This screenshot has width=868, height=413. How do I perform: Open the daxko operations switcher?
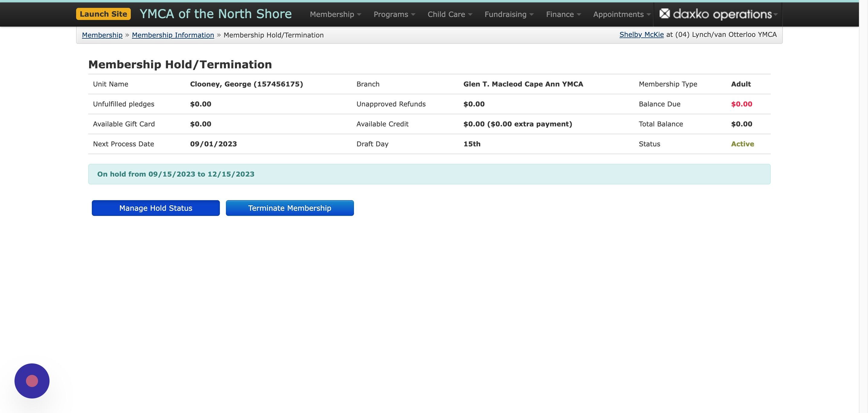[718, 14]
